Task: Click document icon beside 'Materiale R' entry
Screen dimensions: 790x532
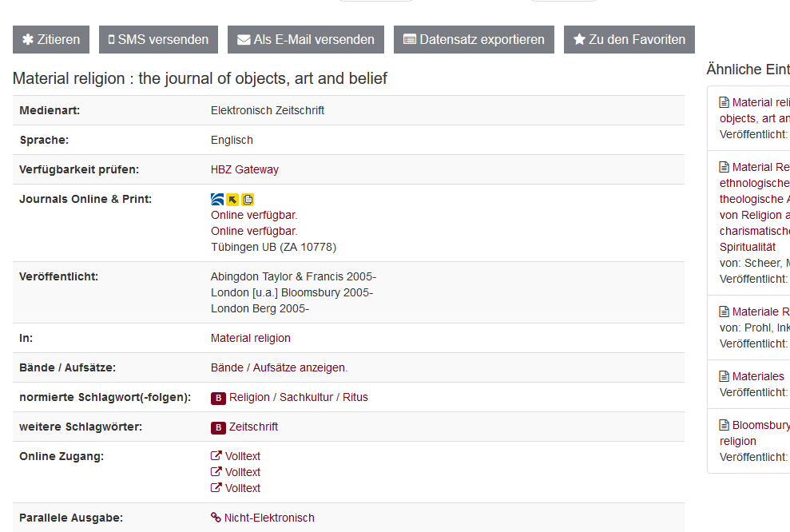Action: 724,312
